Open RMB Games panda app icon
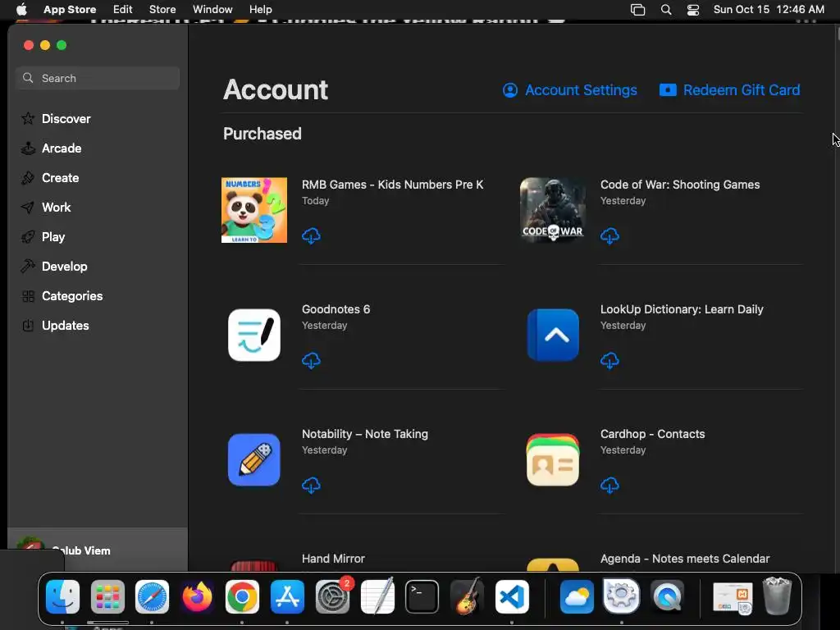 click(254, 210)
